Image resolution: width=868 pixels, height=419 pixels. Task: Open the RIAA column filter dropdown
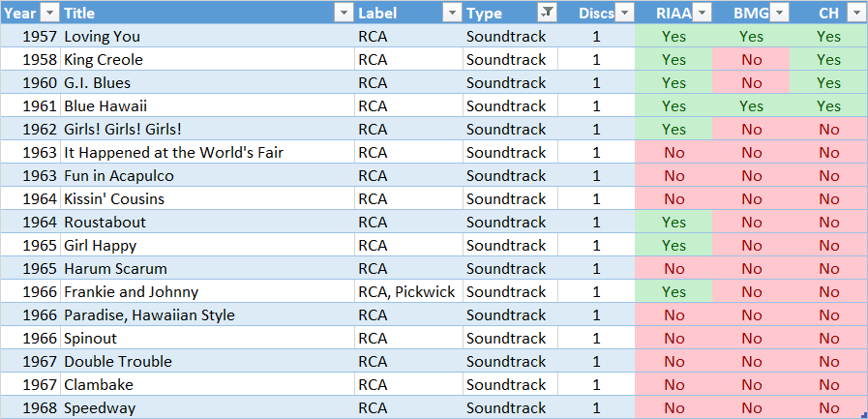(x=703, y=13)
